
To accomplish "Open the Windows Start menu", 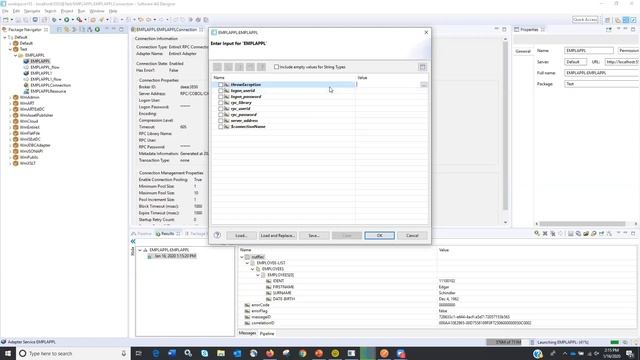I will [8, 353].
